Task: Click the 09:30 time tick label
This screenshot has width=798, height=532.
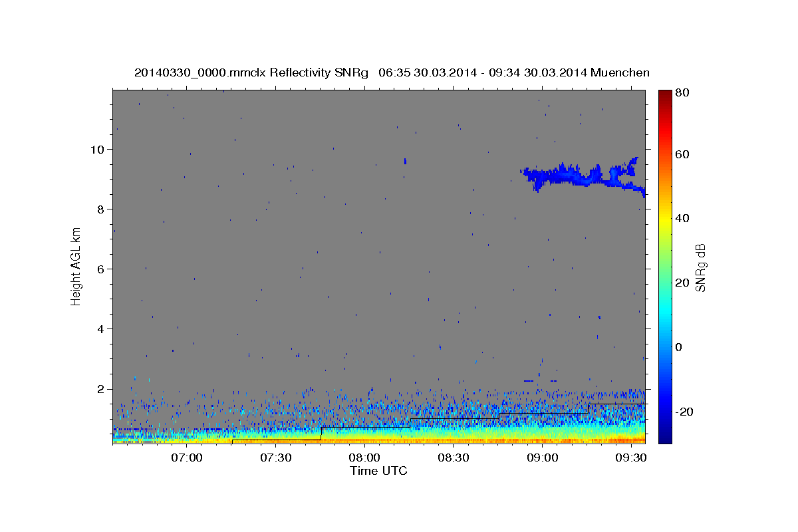Action: [x=632, y=458]
